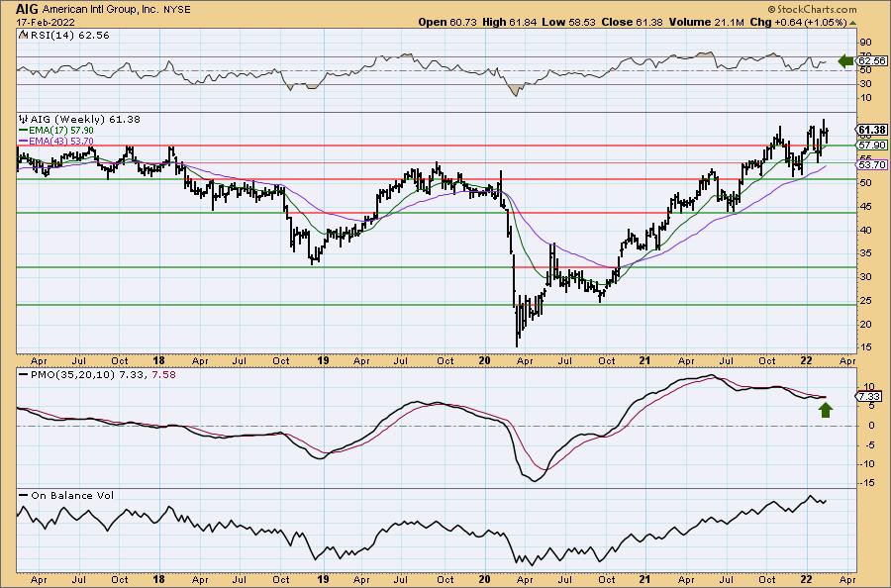Click year 20 below the price chart
The width and height of the screenshot is (891, 588).
click(x=484, y=360)
